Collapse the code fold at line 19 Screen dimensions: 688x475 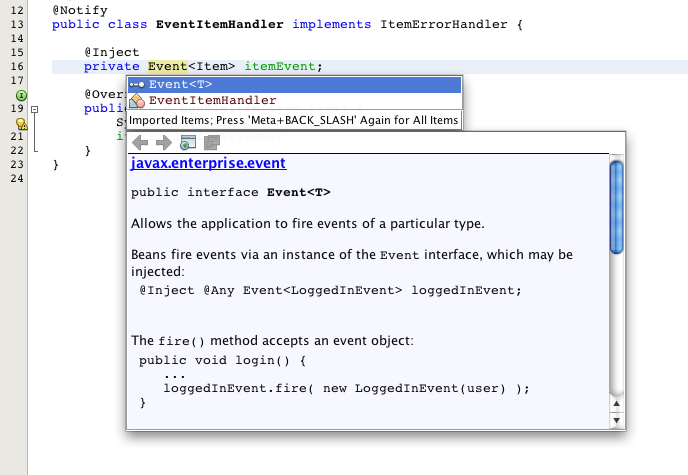[x=34, y=109]
